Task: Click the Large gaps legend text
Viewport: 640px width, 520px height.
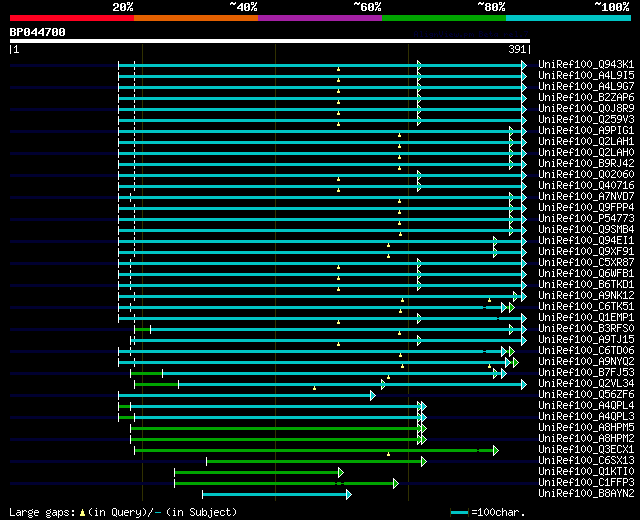Action: point(123,512)
